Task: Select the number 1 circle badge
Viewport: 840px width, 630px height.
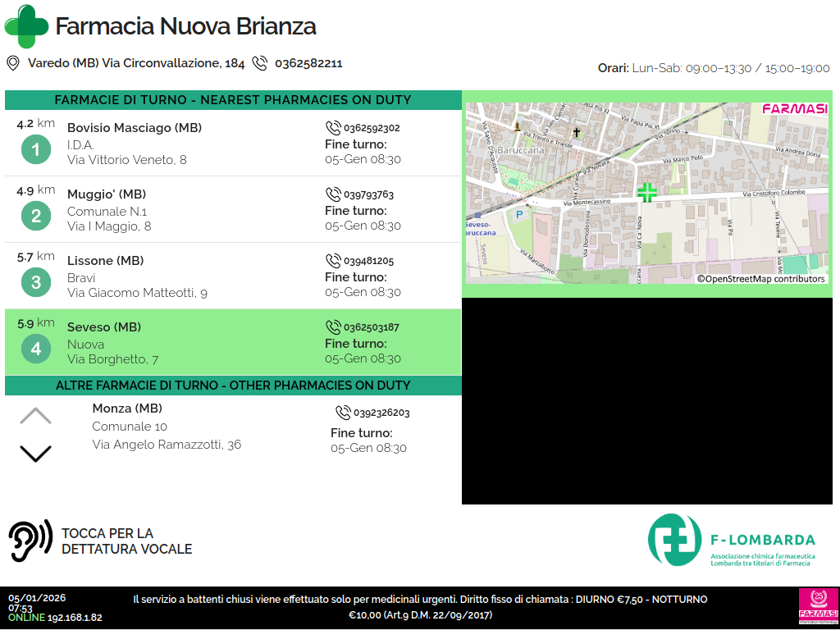Action: [x=35, y=150]
